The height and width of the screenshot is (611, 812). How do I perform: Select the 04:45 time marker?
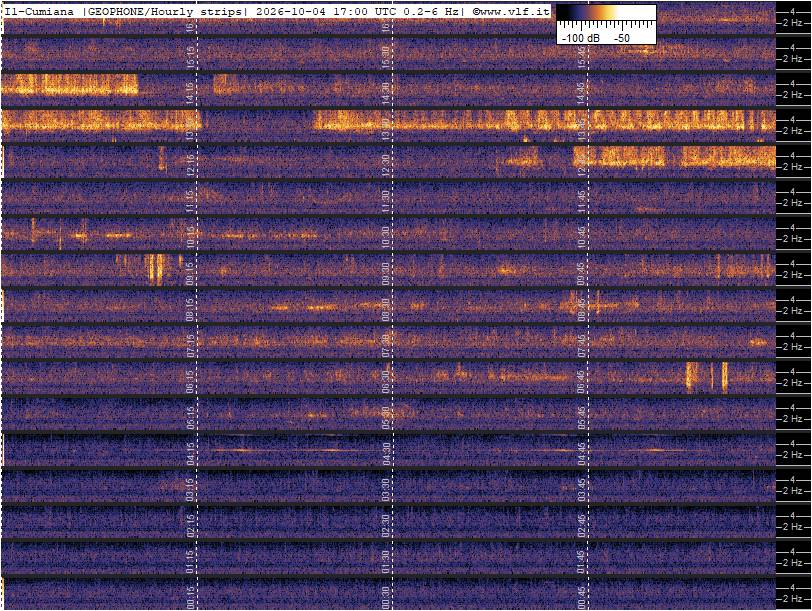point(581,454)
